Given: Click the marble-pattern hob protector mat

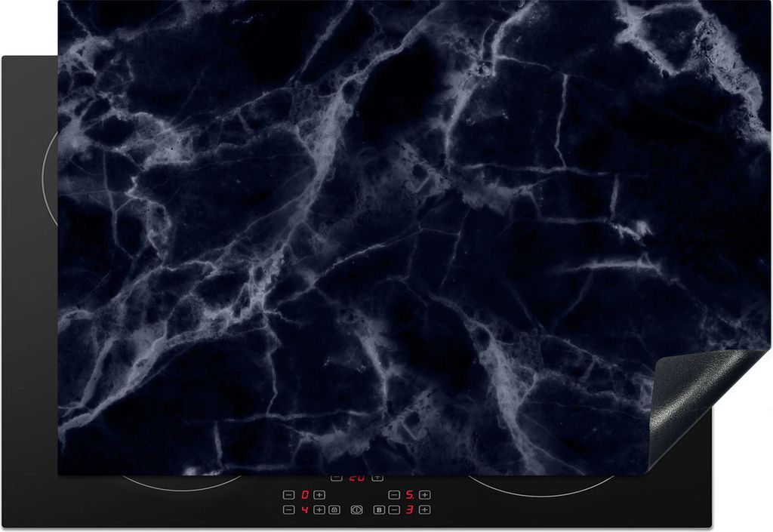Looking at the screenshot, I should [x=413, y=238].
